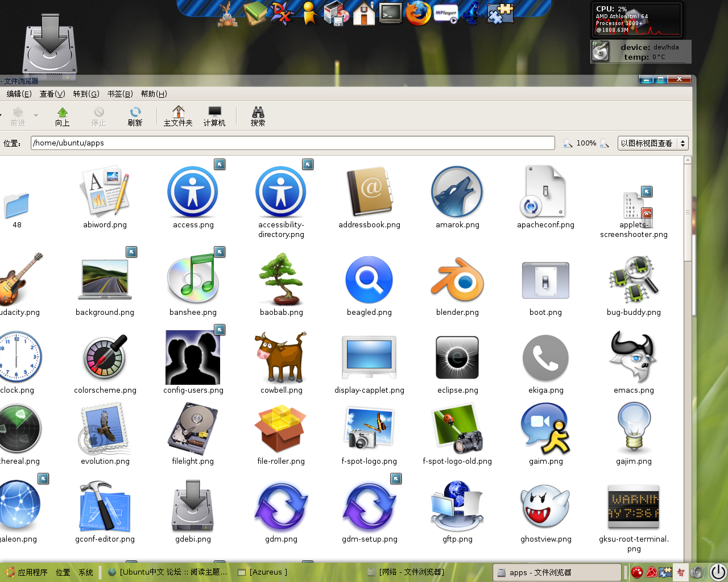This screenshot has width=728, height=582.
Task: Select the amarok.png wolf icon
Action: point(457,192)
